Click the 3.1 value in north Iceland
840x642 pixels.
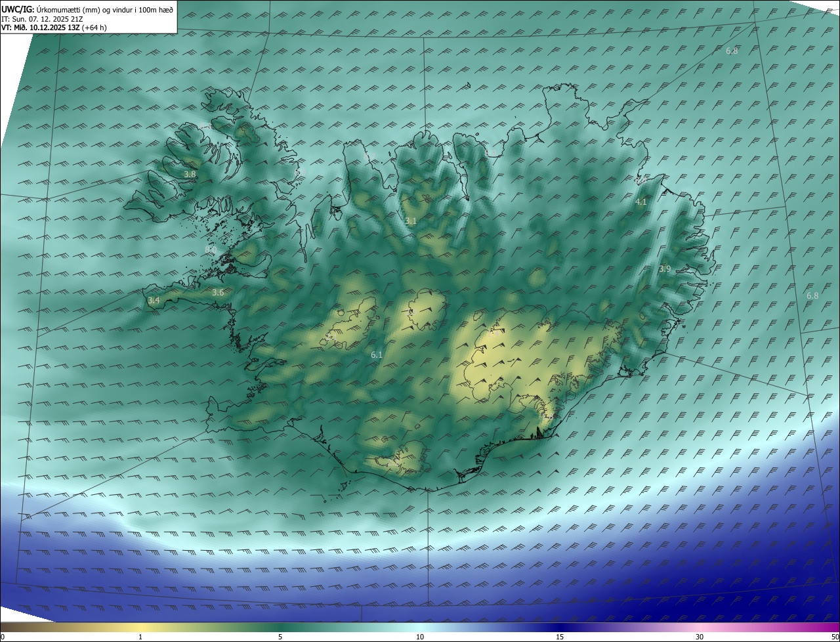click(410, 221)
